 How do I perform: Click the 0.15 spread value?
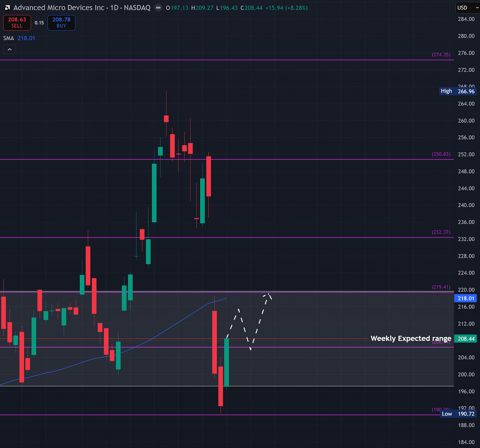tap(39, 23)
